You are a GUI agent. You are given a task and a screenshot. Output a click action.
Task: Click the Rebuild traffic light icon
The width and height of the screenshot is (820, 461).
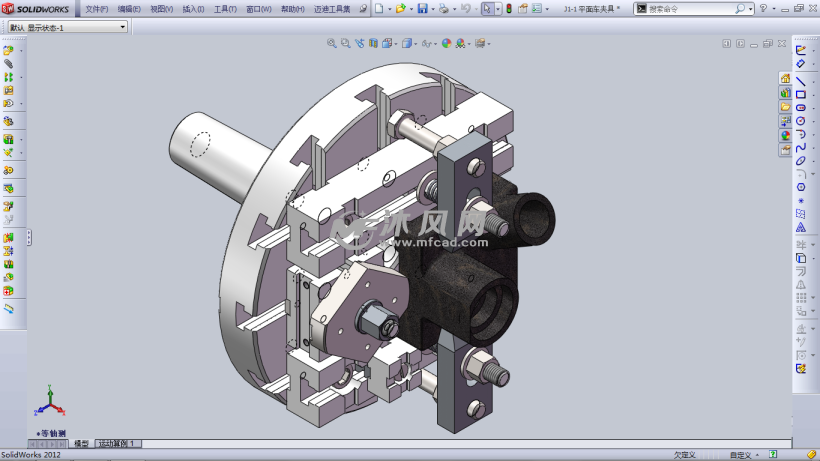point(508,9)
